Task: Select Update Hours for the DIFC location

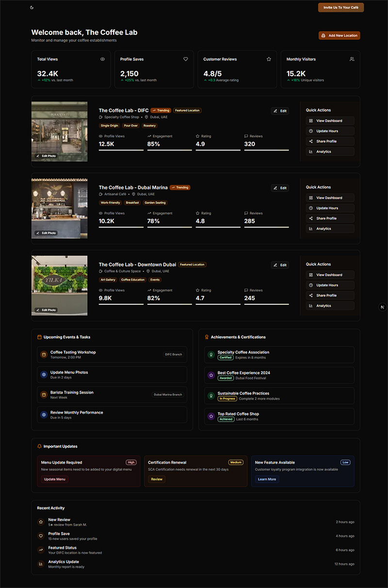Action: coord(330,131)
